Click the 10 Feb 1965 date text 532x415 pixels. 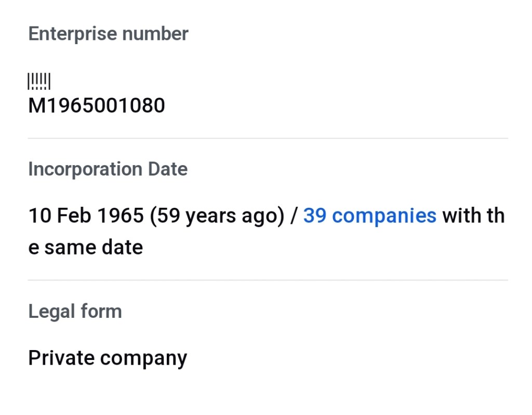(x=86, y=216)
